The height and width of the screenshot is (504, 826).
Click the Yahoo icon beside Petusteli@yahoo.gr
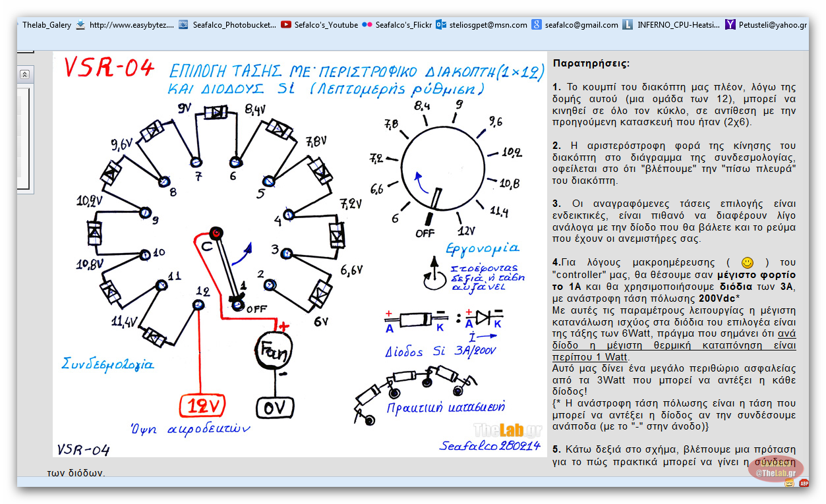[x=730, y=25]
